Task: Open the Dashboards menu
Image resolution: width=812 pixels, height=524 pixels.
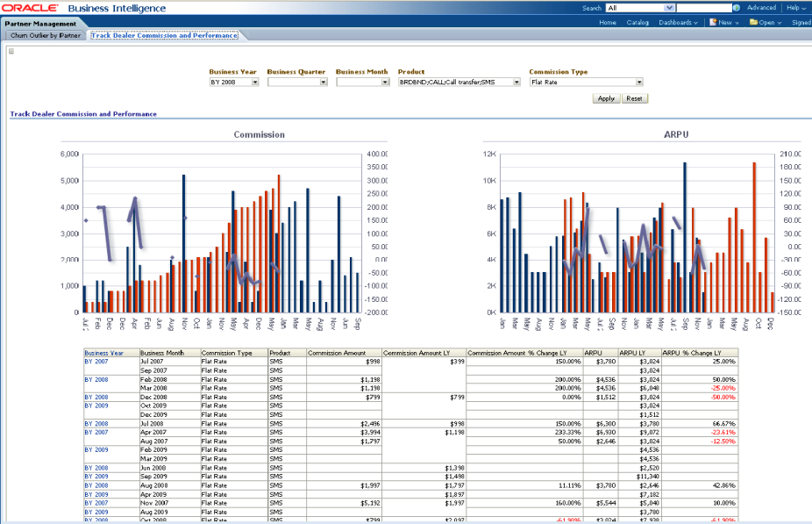Action: (679, 22)
